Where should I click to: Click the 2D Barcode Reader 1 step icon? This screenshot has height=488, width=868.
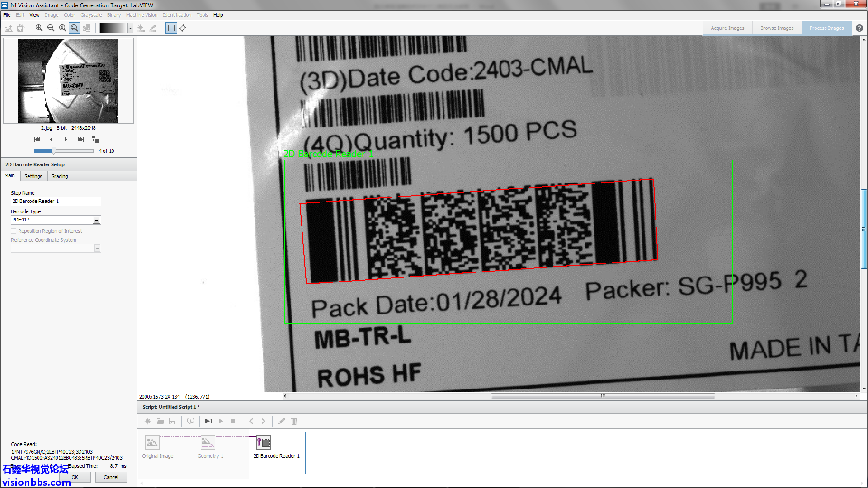coord(264,442)
